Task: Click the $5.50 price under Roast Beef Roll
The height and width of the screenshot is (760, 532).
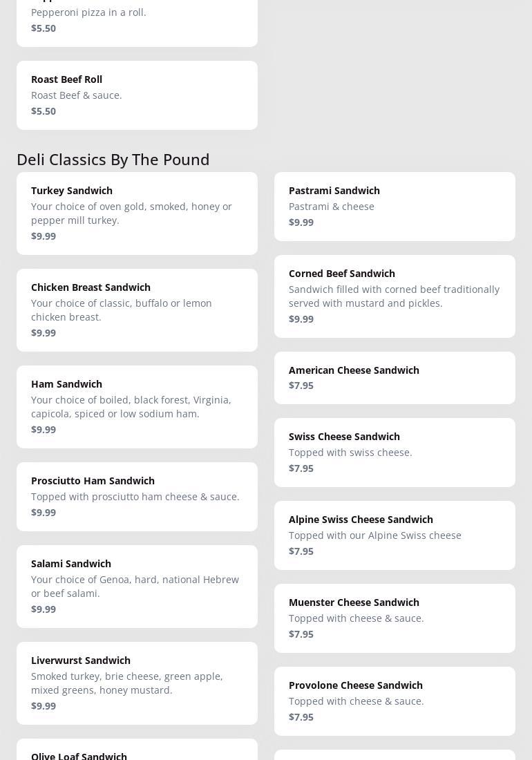Action: click(44, 111)
